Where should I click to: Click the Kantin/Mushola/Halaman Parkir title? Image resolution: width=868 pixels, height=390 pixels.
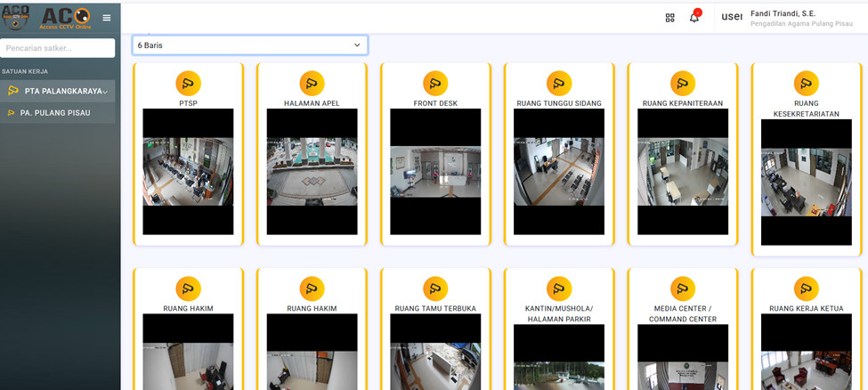coord(559,313)
